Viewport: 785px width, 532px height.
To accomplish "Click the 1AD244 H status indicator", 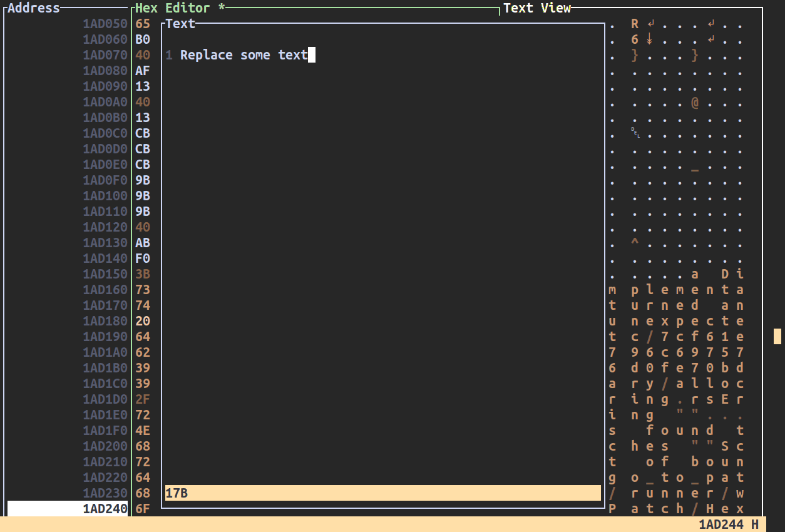I will (x=728, y=524).
